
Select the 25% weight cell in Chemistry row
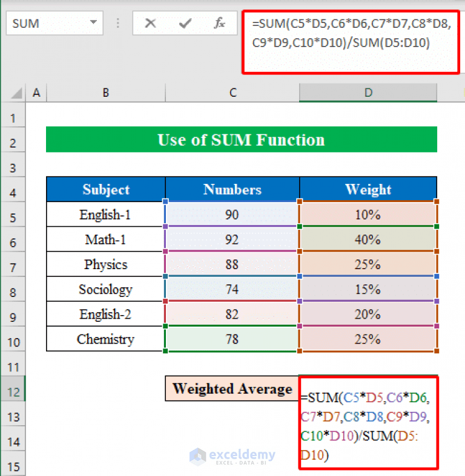coord(368,339)
